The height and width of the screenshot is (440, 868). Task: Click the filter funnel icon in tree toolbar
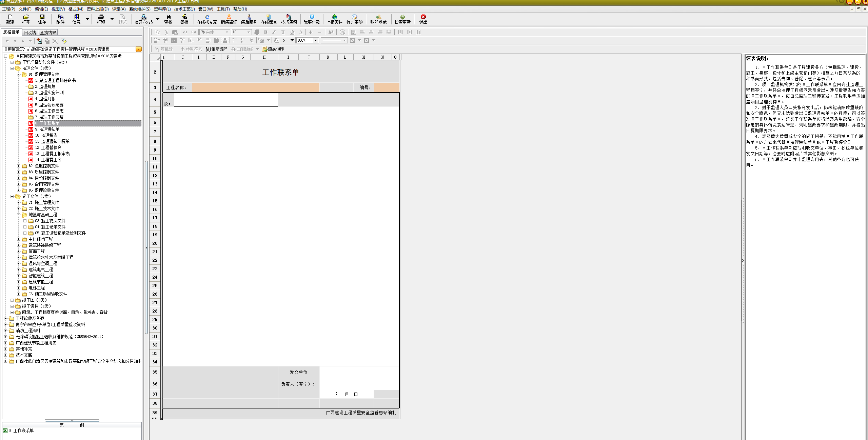click(64, 41)
